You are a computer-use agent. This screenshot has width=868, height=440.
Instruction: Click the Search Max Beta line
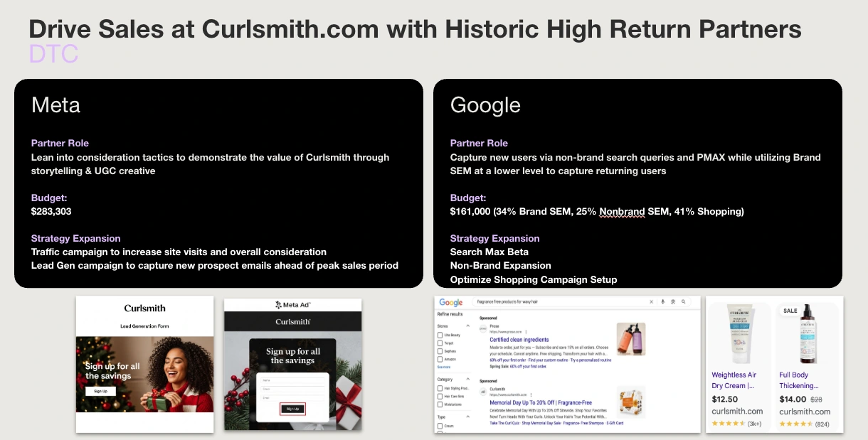(x=489, y=252)
